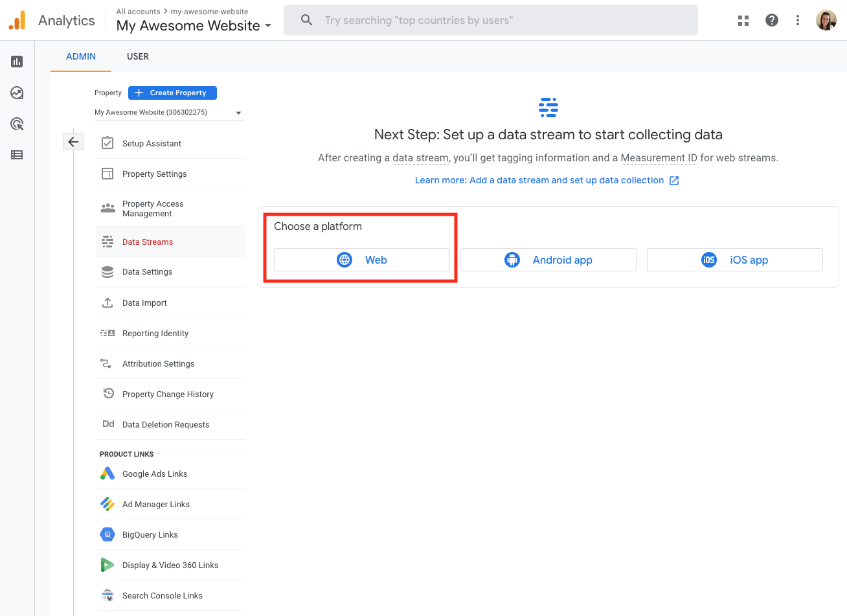Click the Setup Assistant checkbox icon

(107, 143)
